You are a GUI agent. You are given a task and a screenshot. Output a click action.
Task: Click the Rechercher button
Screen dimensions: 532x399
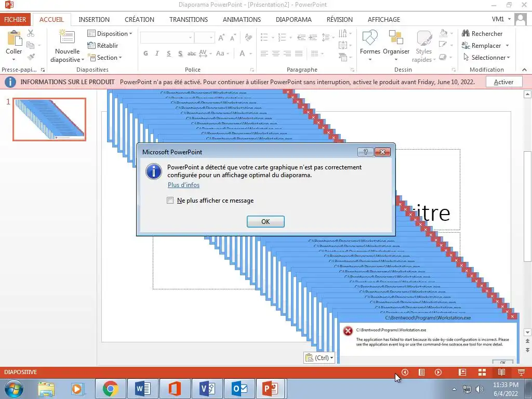click(x=483, y=34)
